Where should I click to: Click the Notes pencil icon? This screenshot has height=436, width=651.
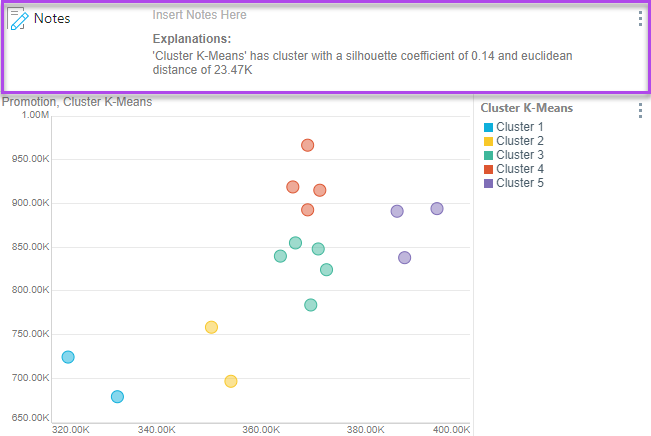click(x=17, y=19)
